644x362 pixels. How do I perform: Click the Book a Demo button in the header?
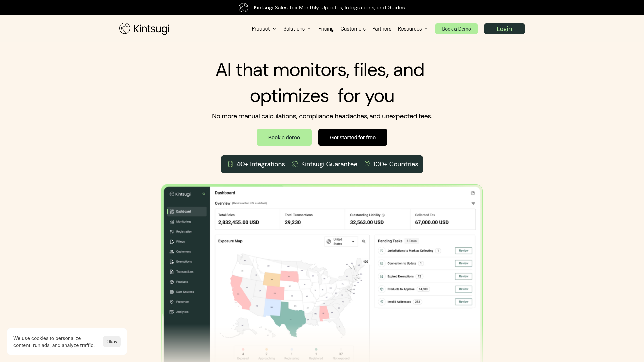457,29
